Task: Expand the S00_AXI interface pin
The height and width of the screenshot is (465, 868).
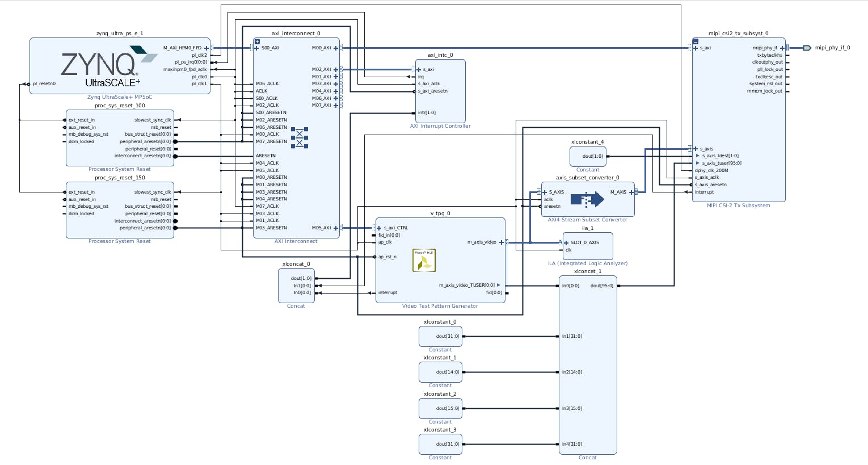Action: pos(256,48)
